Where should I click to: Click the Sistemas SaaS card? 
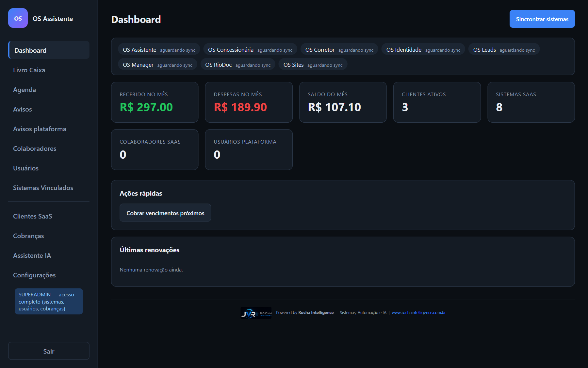[x=531, y=102]
